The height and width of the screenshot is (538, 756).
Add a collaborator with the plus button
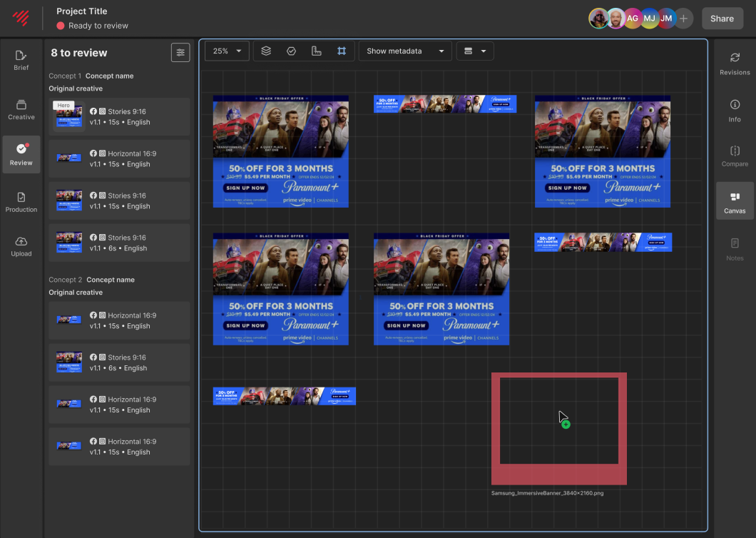pyautogui.click(x=683, y=19)
